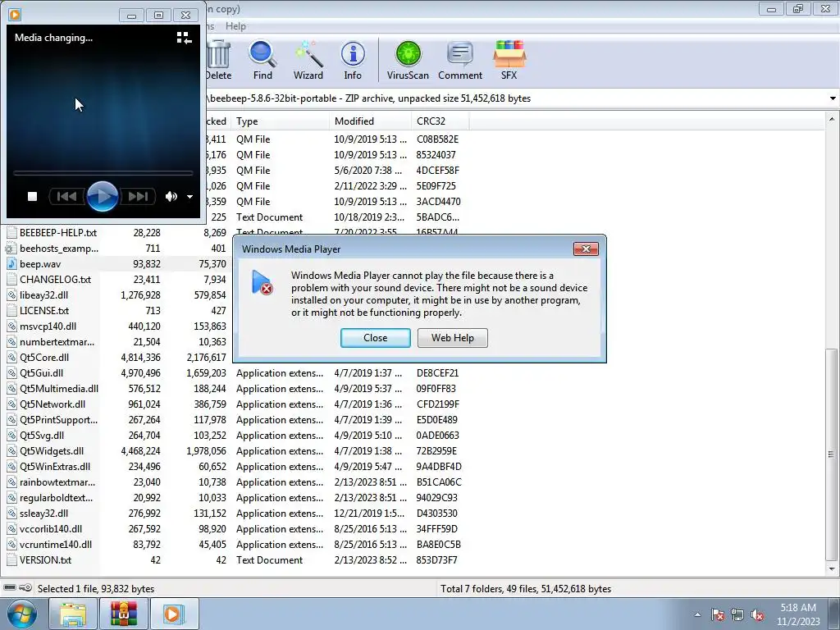Click the Web Help button
Viewport: 840px width, 630px height.
pos(453,338)
